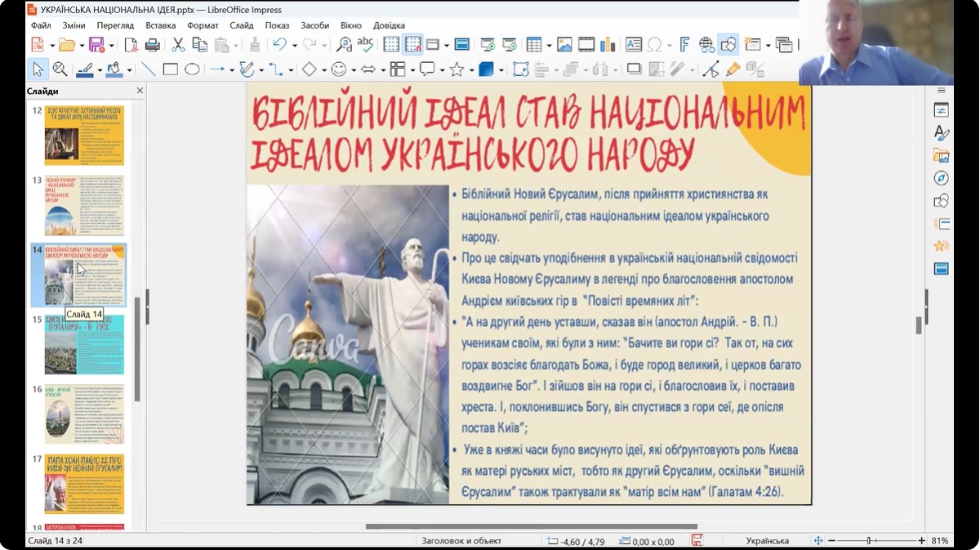The height and width of the screenshot is (550, 980).
Task: Toggle the display grid
Action: [391, 45]
